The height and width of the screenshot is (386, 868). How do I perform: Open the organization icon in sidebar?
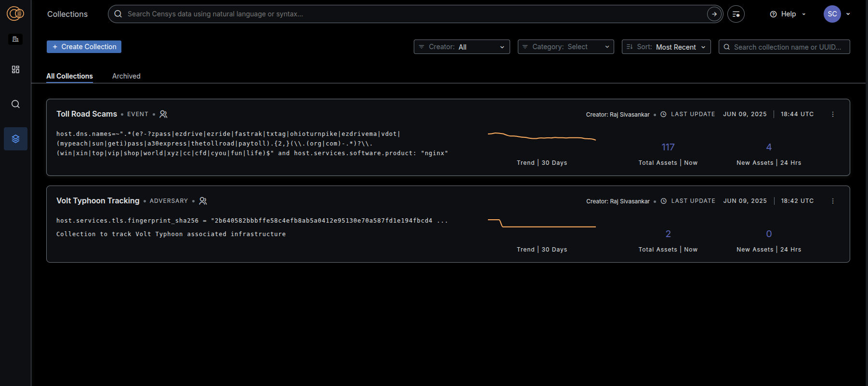tap(15, 39)
